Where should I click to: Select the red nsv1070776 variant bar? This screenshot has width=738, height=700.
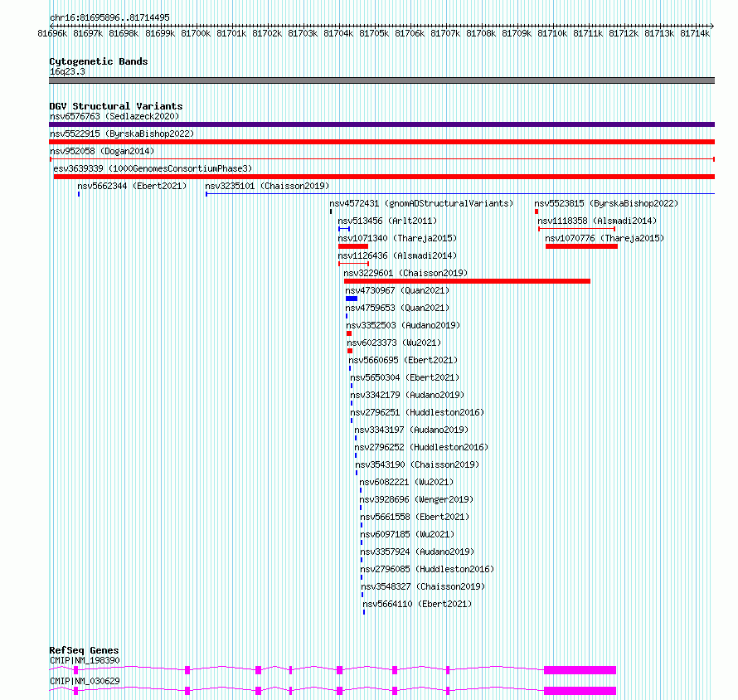click(581, 246)
